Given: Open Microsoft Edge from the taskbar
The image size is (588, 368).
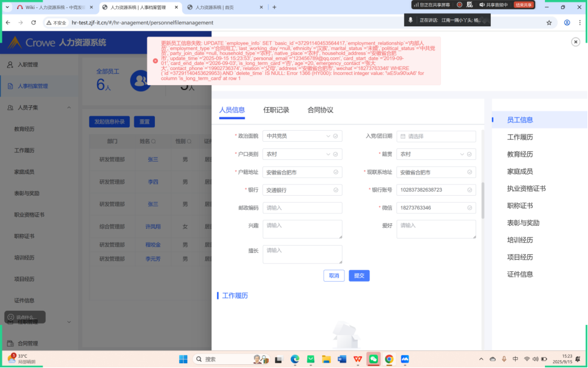Looking at the screenshot, I should (295, 359).
